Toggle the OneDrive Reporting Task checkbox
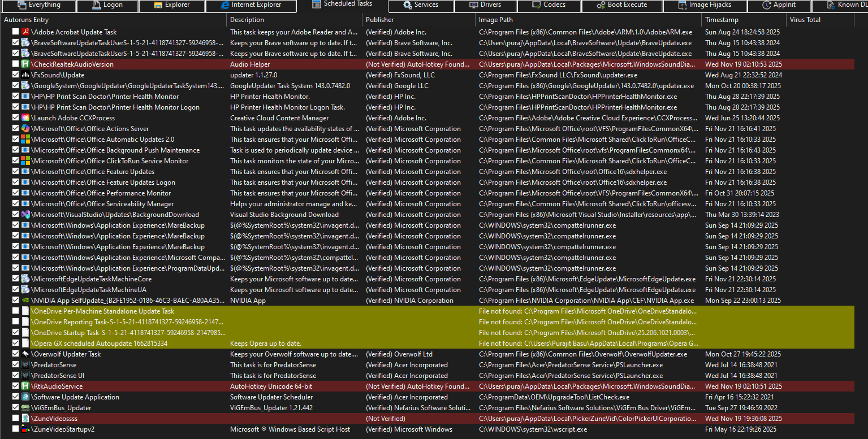This screenshot has height=439, width=868. tap(15, 322)
